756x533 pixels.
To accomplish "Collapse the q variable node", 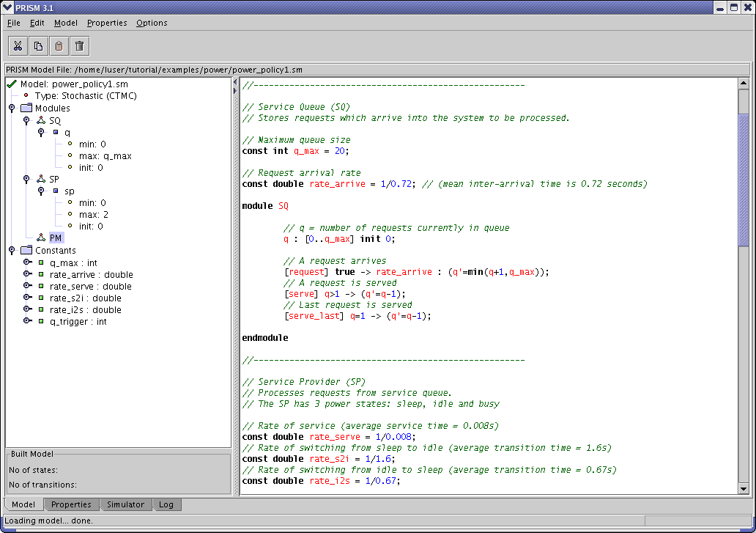I will 41,132.
